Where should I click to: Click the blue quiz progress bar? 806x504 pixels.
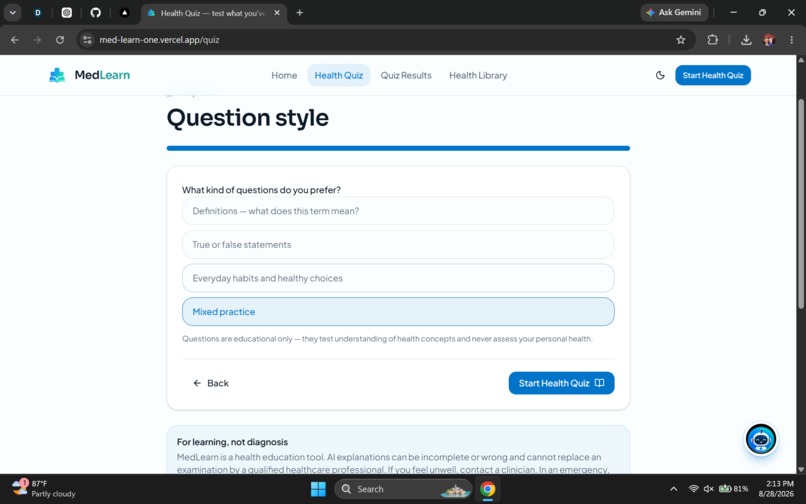click(398, 148)
